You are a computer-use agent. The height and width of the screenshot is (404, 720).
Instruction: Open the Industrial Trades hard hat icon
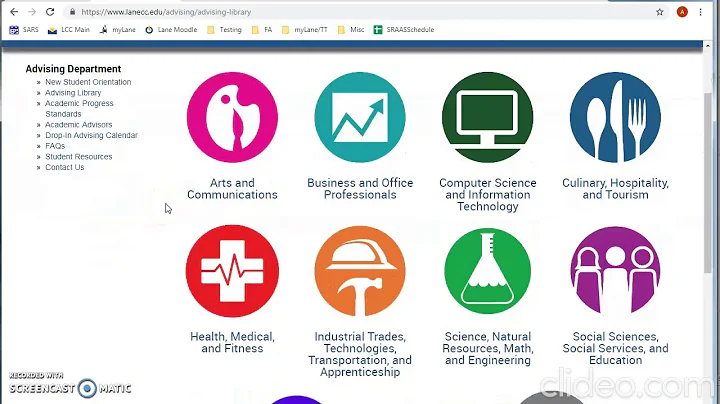point(360,271)
